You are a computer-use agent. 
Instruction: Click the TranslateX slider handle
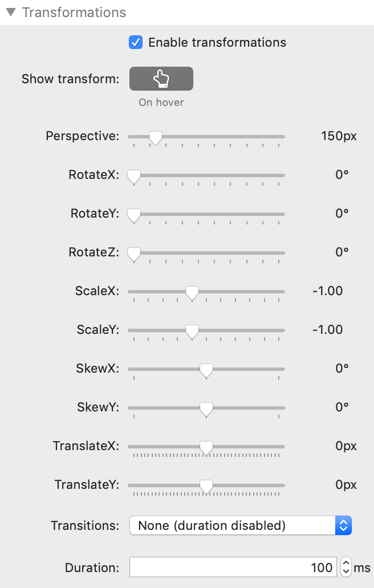click(x=206, y=447)
